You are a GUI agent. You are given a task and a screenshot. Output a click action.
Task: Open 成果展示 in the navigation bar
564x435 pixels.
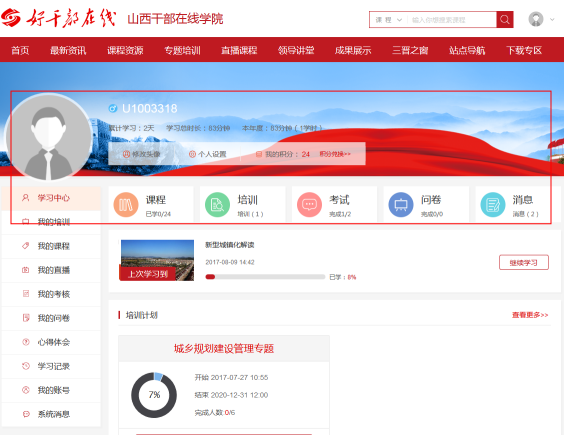coord(353,50)
